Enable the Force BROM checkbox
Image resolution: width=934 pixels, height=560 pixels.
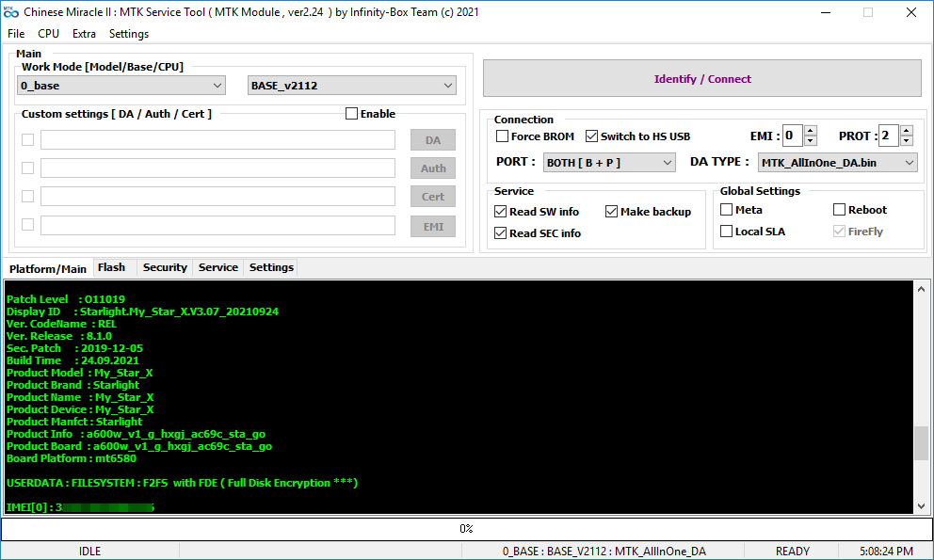tap(503, 136)
